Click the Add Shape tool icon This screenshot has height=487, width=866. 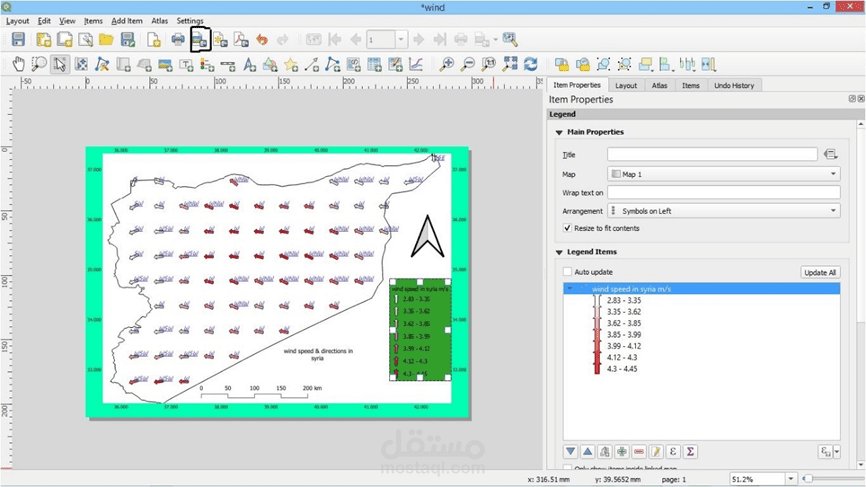(x=270, y=64)
